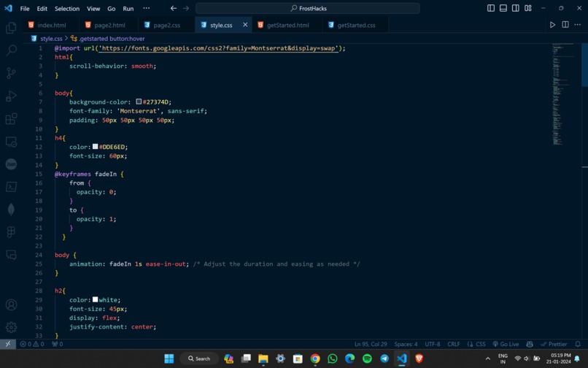Split the editor to the right

click(x=565, y=25)
